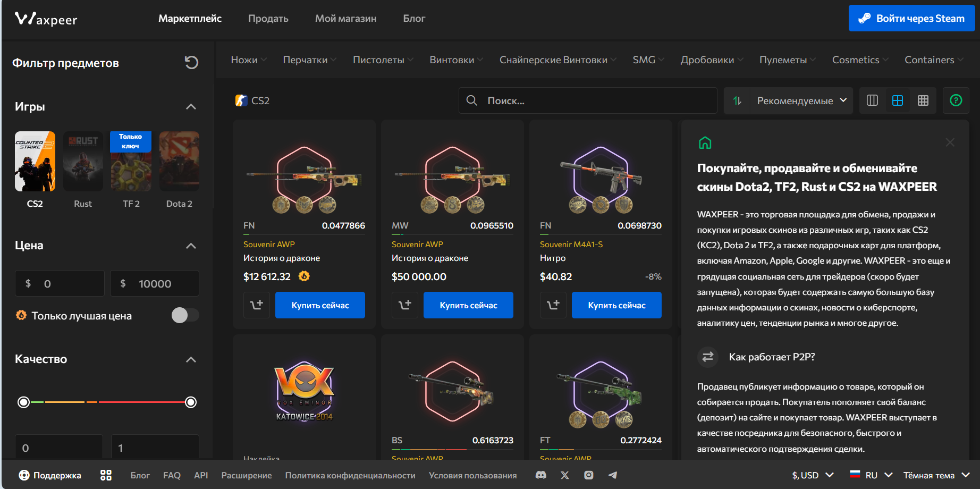Open the apps grid icon in footer

point(106,475)
